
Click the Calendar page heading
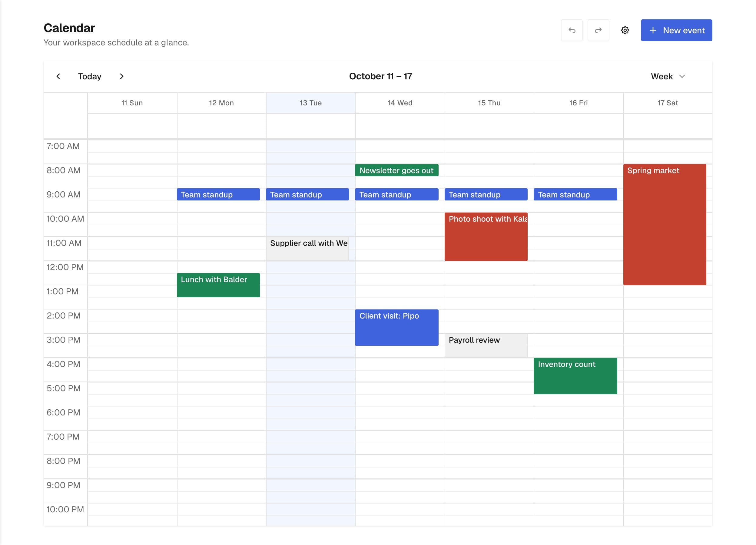(69, 28)
